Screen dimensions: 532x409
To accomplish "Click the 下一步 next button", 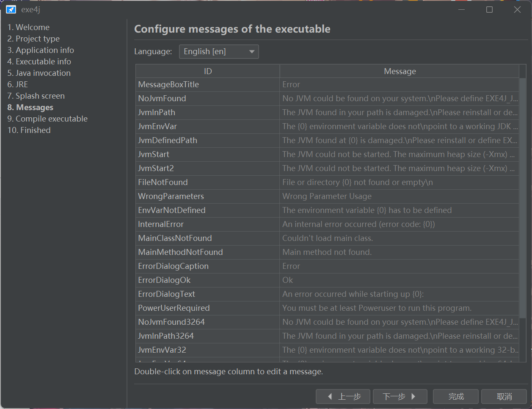I will pos(400,397).
